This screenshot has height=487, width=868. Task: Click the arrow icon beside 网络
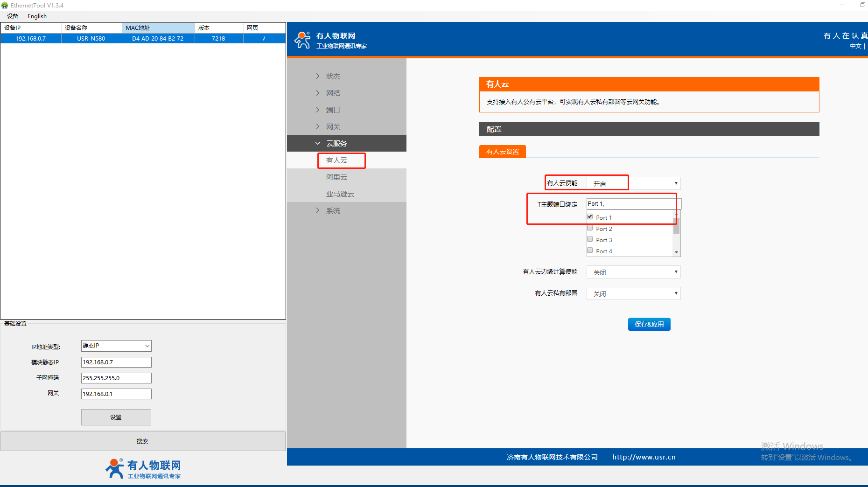[318, 93]
